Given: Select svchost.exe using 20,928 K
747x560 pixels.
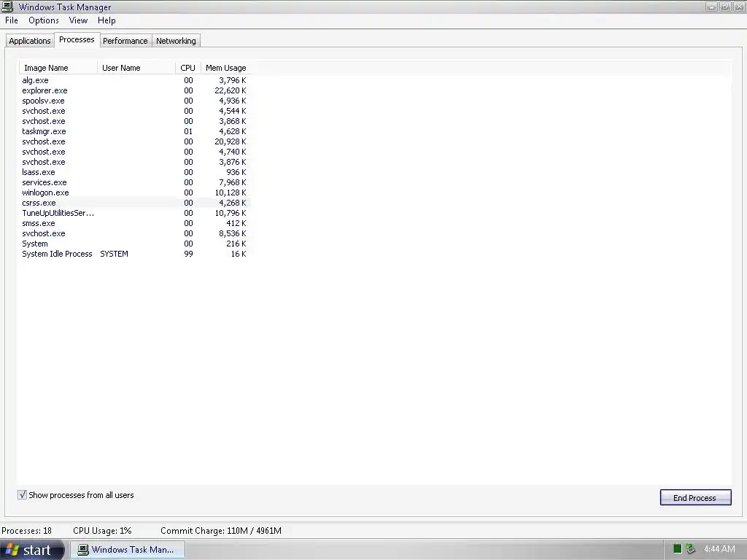Looking at the screenshot, I should pyautogui.click(x=135, y=141).
